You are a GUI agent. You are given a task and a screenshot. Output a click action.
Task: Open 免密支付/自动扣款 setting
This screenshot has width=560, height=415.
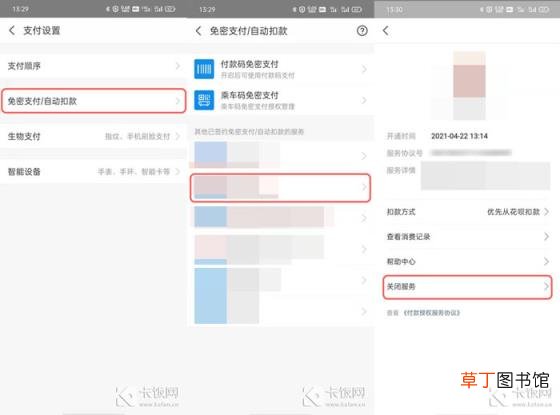pyautogui.click(x=93, y=101)
